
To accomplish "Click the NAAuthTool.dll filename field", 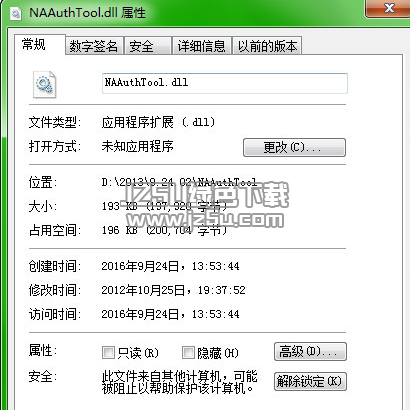I will [x=225, y=83].
